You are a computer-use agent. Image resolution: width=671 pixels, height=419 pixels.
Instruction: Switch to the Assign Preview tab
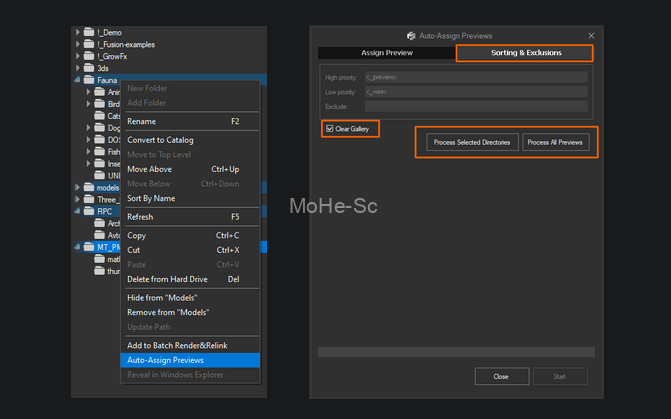386,53
